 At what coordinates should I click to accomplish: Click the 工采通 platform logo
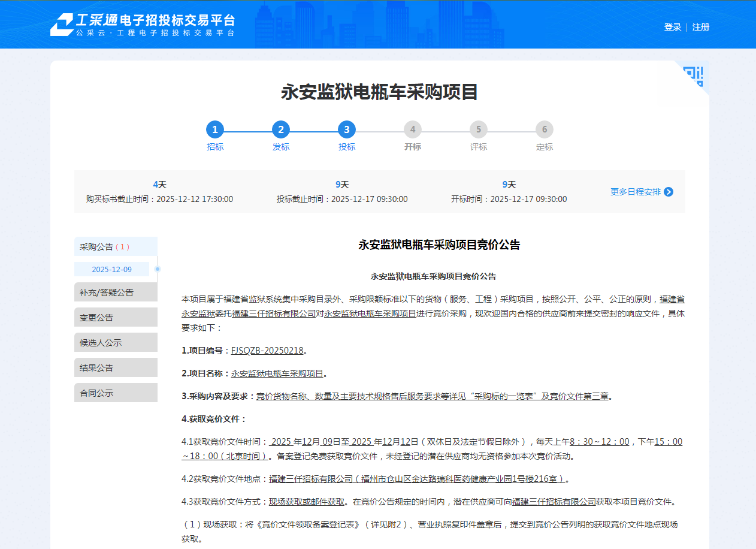(x=142, y=25)
